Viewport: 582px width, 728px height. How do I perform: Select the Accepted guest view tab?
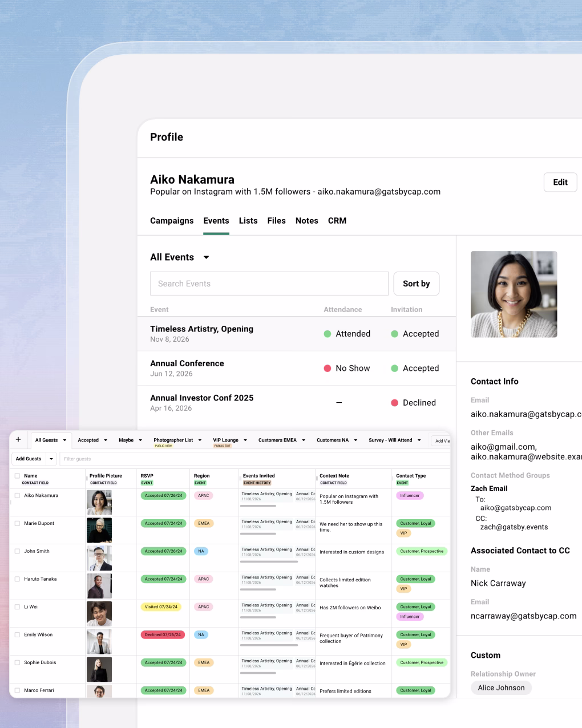89,440
